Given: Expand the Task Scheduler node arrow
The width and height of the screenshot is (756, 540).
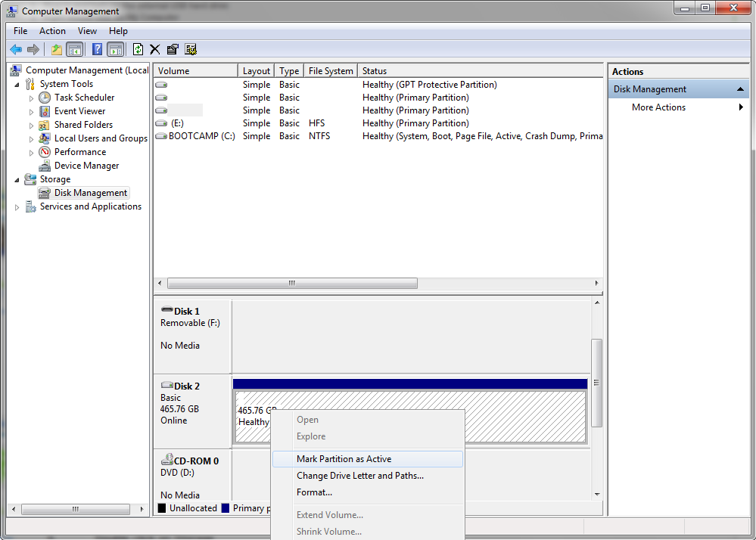Looking at the screenshot, I should tap(31, 98).
